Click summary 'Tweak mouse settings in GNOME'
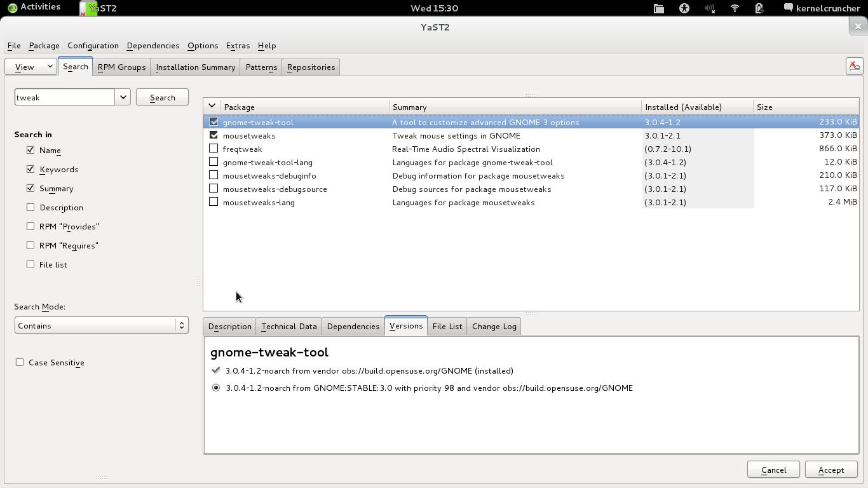This screenshot has height=488, width=868. (x=456, y=136)
